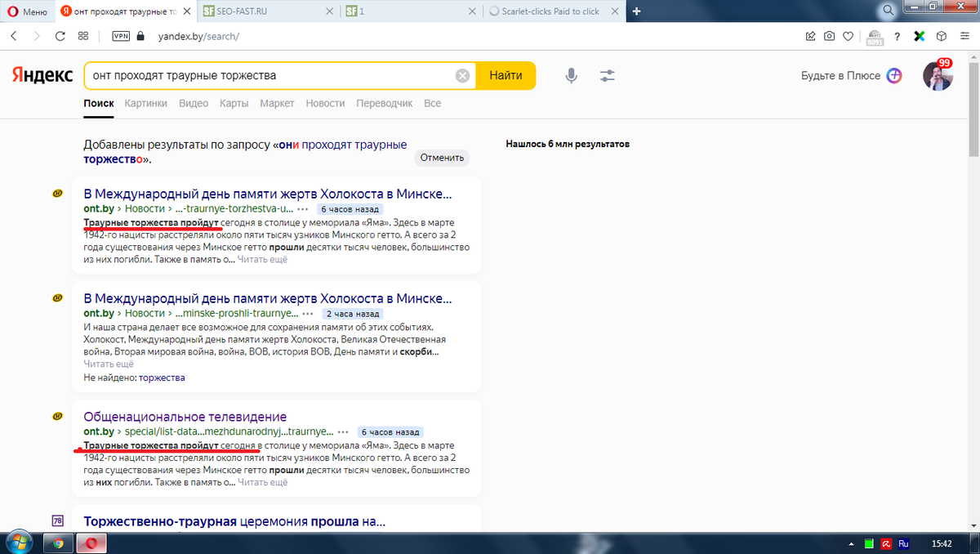The height and width of the screenshot is (554, 980).
Task: Click Будьте в Плюсе link
Action: [840, 75]
